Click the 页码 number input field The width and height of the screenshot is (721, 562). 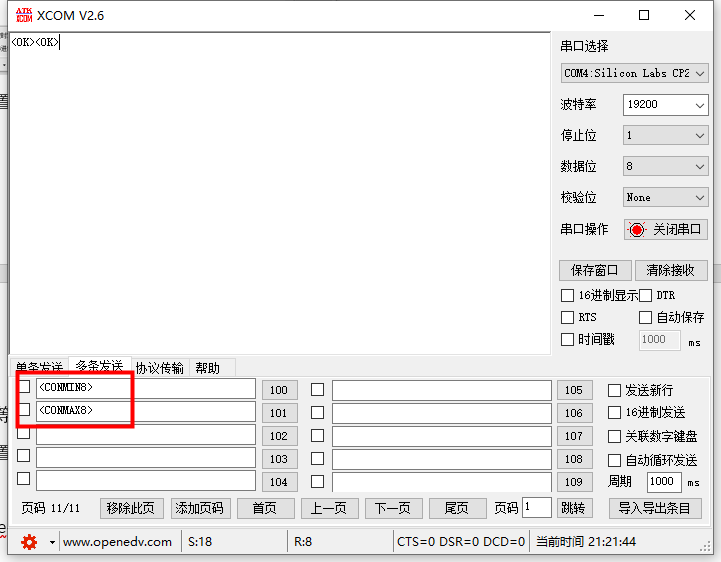pos(537,508)
